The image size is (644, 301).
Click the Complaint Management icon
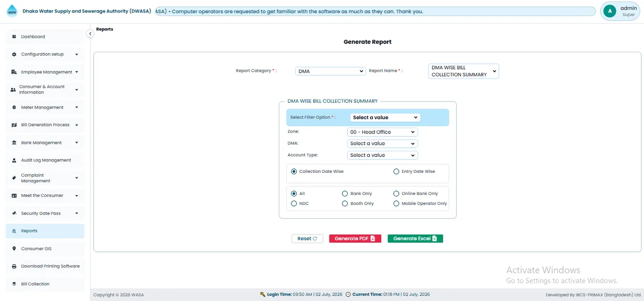coord(14,178)
